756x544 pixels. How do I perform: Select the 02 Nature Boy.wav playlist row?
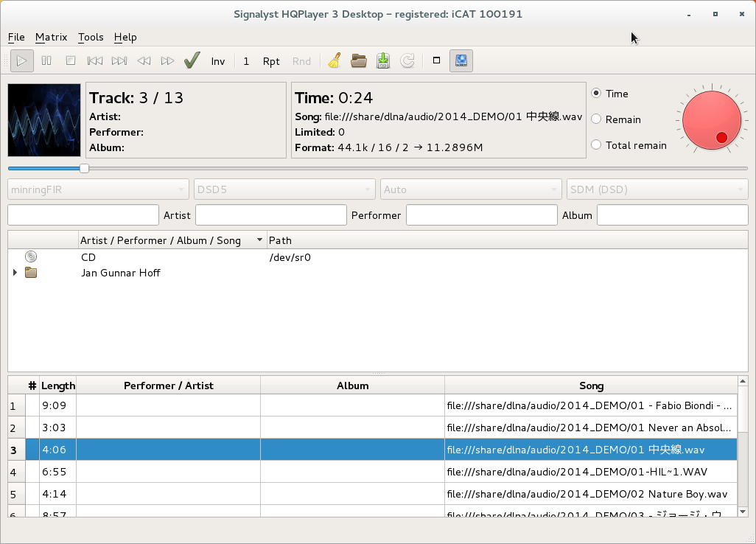coord(372,494)
